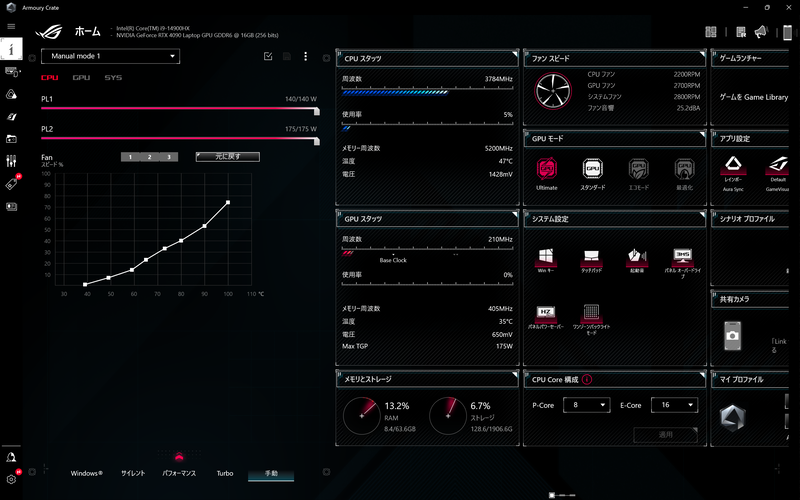
Task: Select the 手動 manual operating mode
Action: (x=271, y=473)
